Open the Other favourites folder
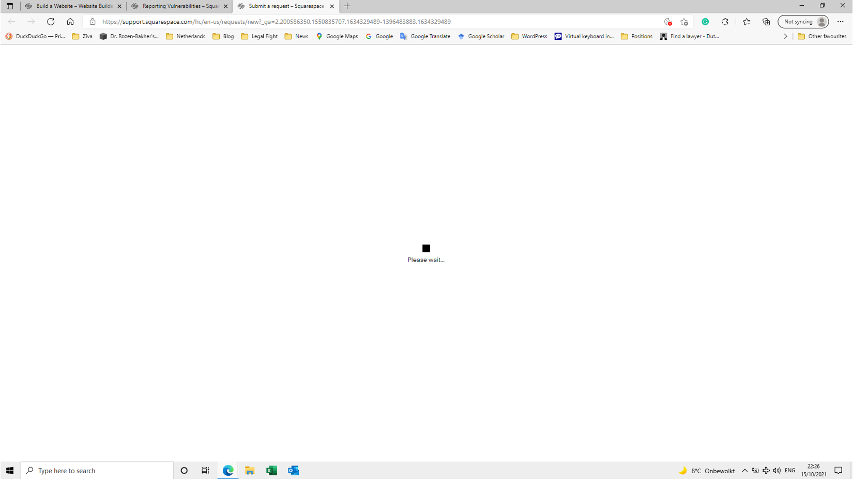The image size is (868, 481). [822, 36]
